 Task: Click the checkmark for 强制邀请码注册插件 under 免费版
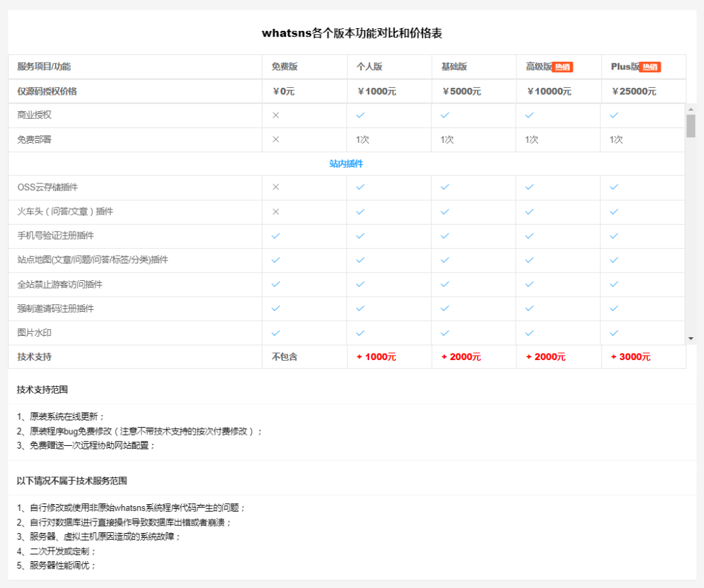(x=276, y=308)
